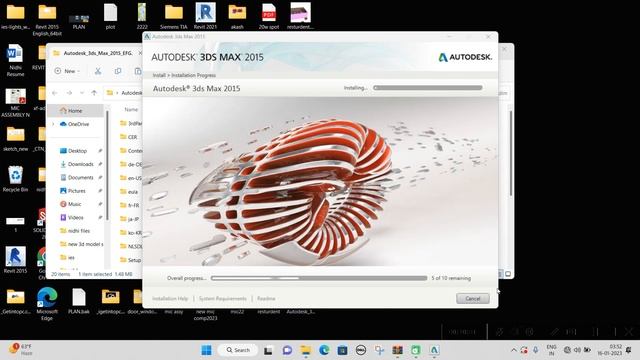Open the Readme link in installer
Image resolution: width=640 pixels, height=360 pixels.
(x=266, y=298)
